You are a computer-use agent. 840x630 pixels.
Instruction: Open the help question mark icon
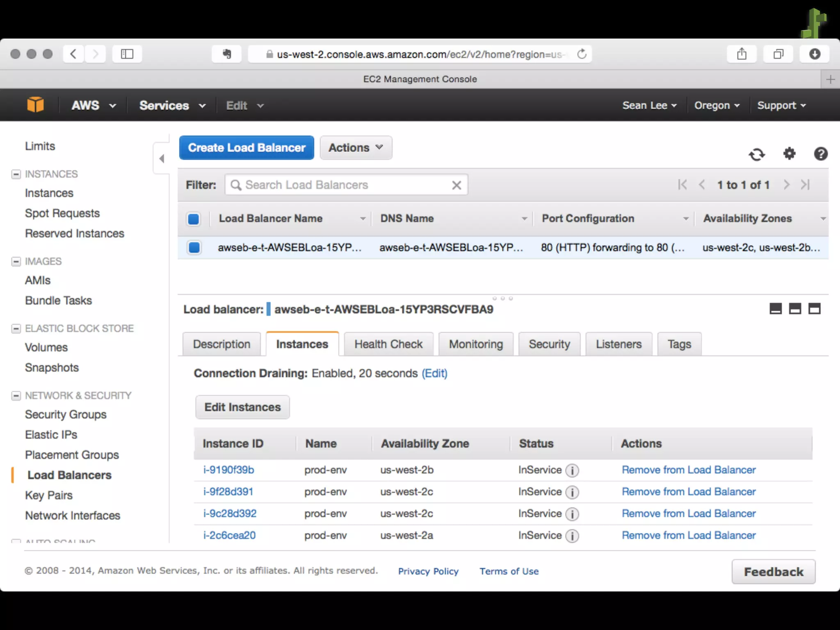820,154
